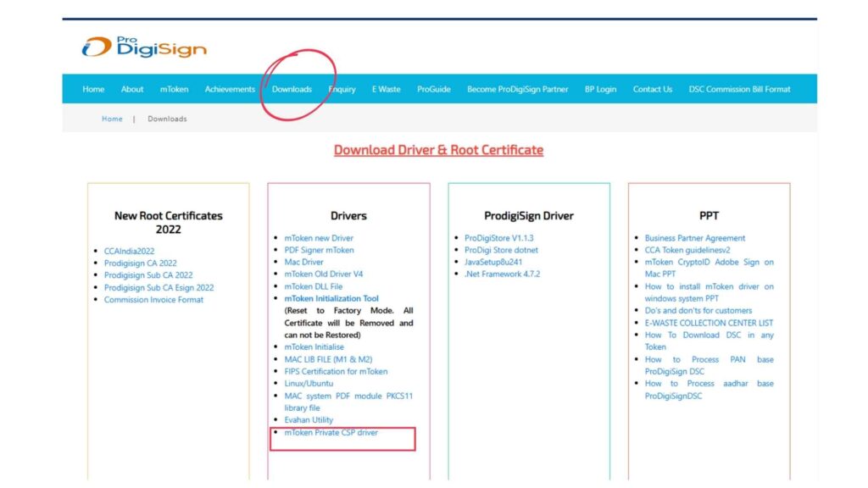Download the Linux/Ubuntu driver

click(309, 384)
